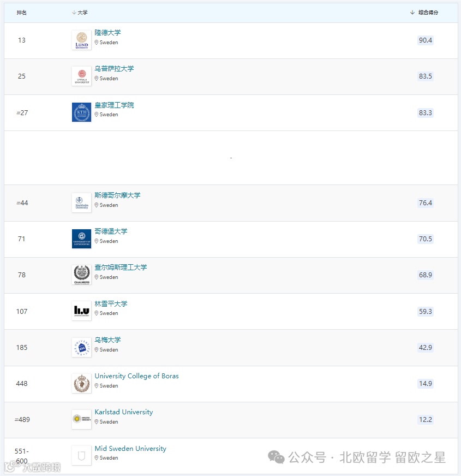Click the Uppsala University logo
The image size is (461, 476).
(x=82, y=76)
